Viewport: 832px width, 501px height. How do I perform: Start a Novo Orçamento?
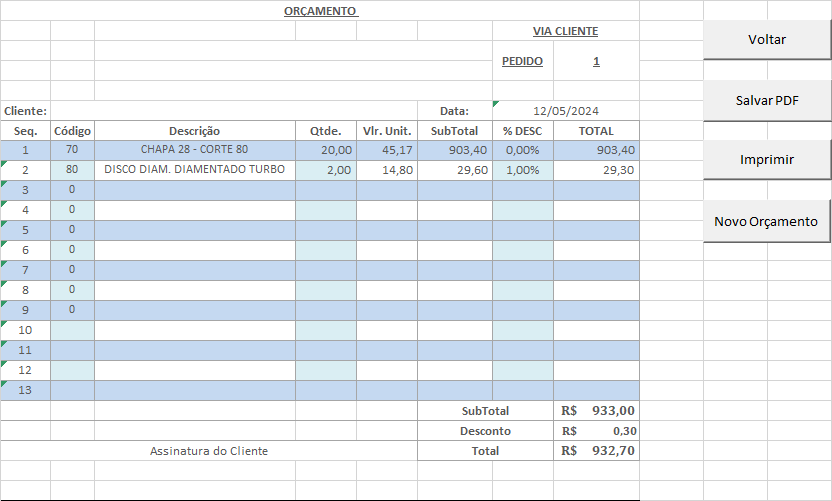tap(767, 221)
